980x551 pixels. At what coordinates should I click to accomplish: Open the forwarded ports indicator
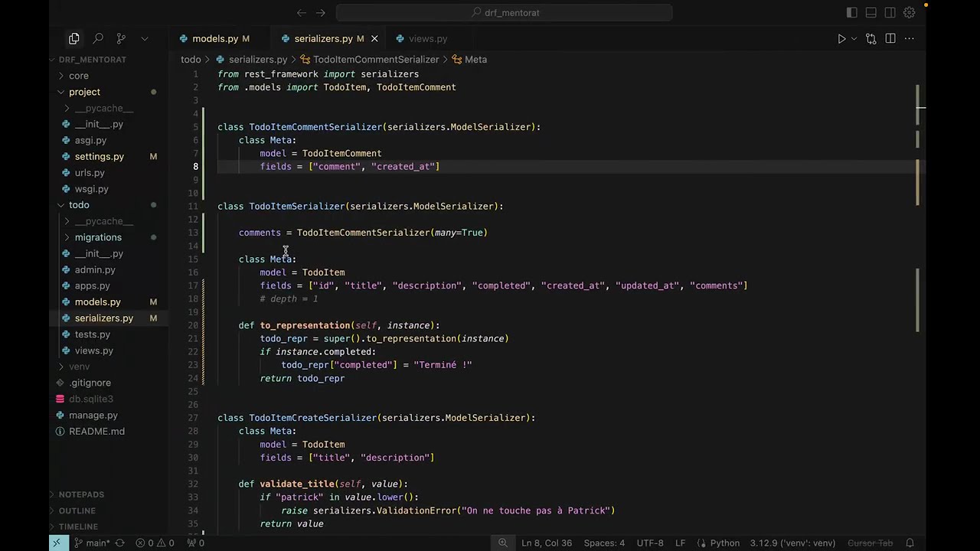pyautogui.click(x=196, y=543)
